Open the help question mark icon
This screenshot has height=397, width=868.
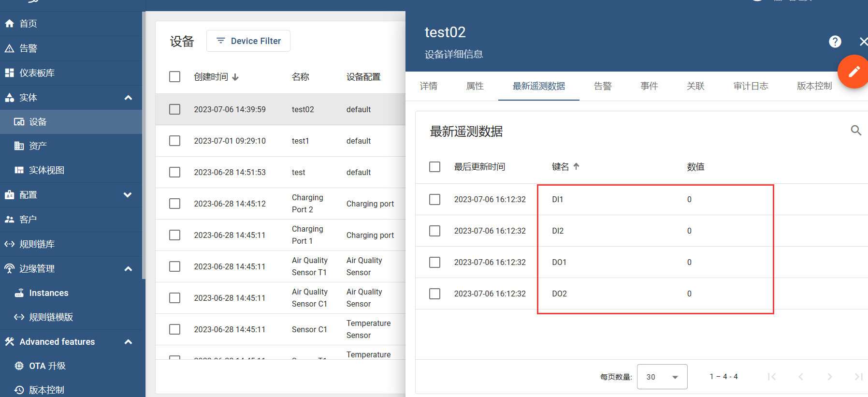pyautogui.click(x=835, y=42)
